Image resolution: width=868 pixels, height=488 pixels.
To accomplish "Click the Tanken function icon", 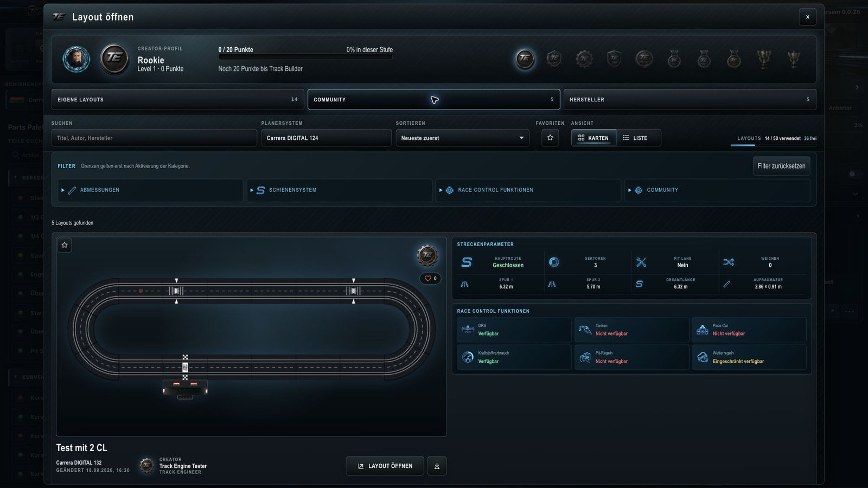I will tap(585, 330).
